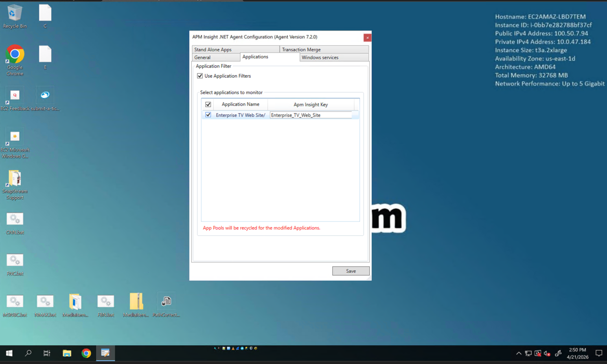Select the EC2 Feedback shortcut icon
607x364 pixels.
pyautogui.click(x=15, y=96)
